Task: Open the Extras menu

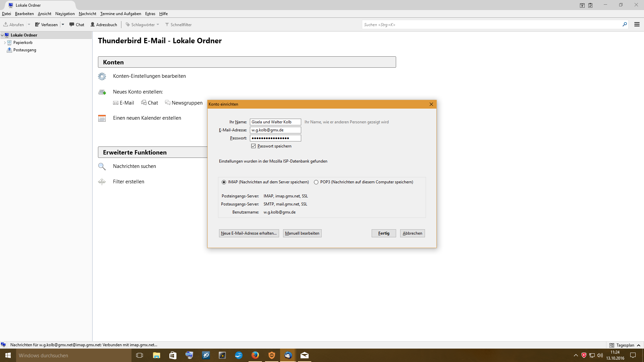Action: click(150, 14)
